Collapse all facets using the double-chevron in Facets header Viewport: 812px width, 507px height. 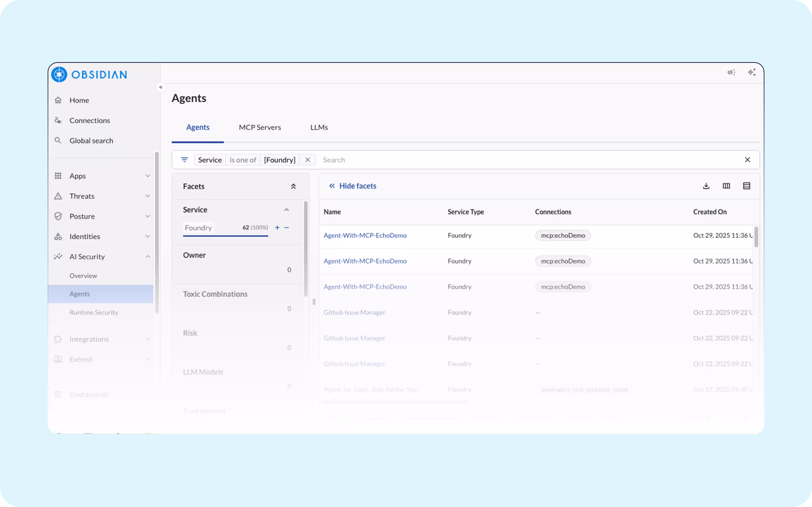click(x=294, y=186)
